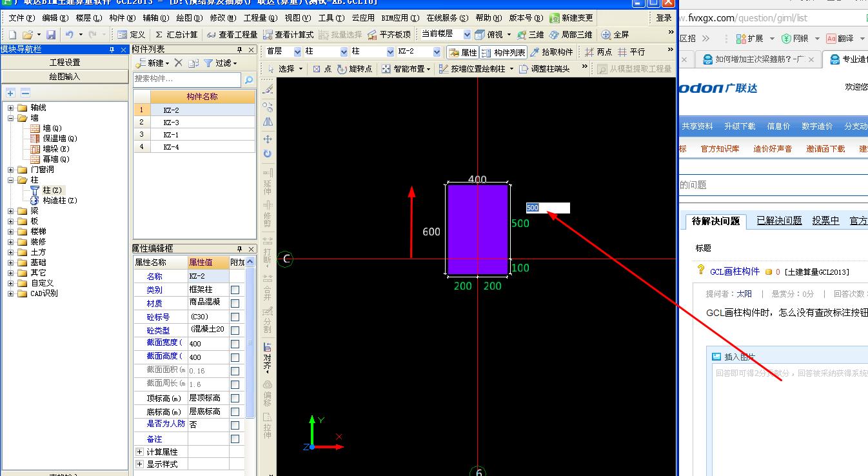Click 平齐板顶 tool
This screenshot has width=868, height=476.
(389, 35)
